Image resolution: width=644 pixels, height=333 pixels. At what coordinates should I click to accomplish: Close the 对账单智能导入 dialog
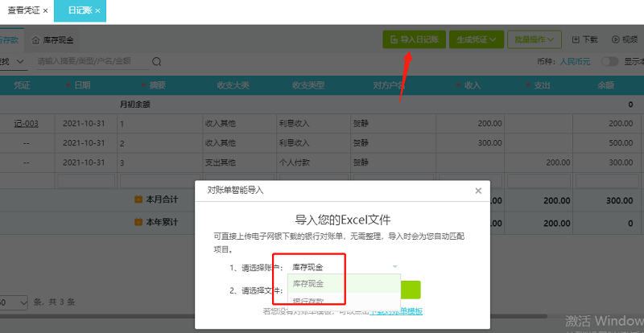477,191
